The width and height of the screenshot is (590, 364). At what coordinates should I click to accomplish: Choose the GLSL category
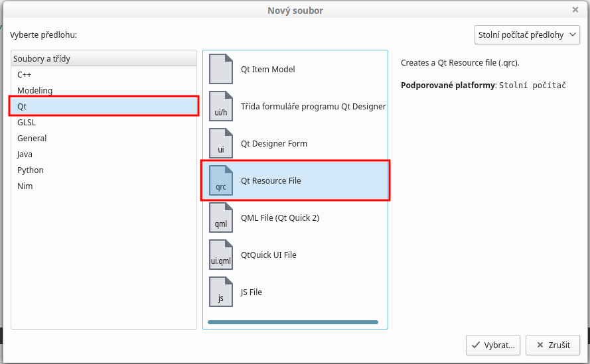pos(104,122)
